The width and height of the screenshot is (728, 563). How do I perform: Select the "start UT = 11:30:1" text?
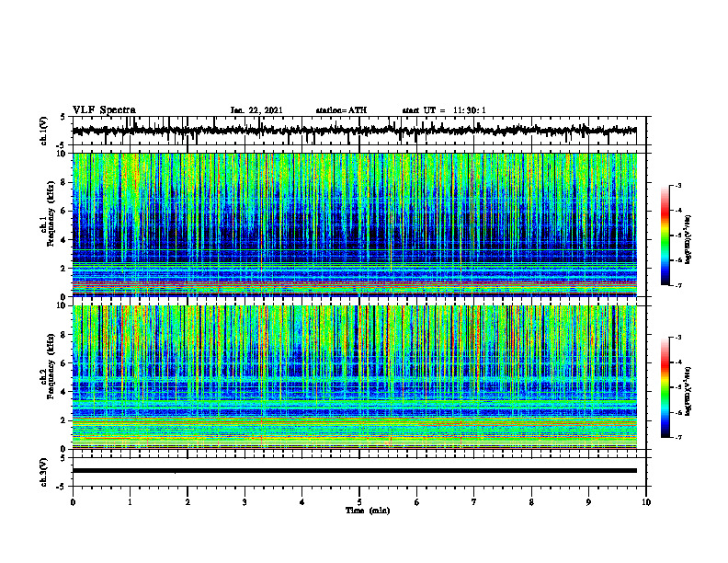pyautogui.click(x=444, y=110)
